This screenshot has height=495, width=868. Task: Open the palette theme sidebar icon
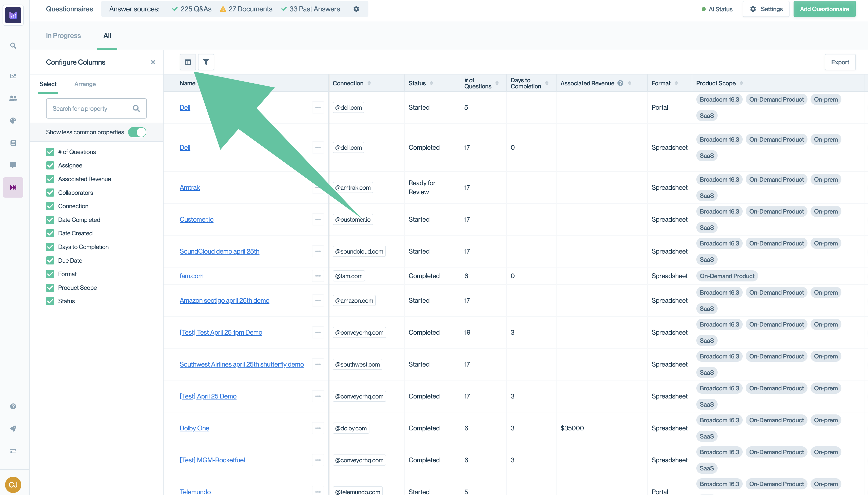13,120
